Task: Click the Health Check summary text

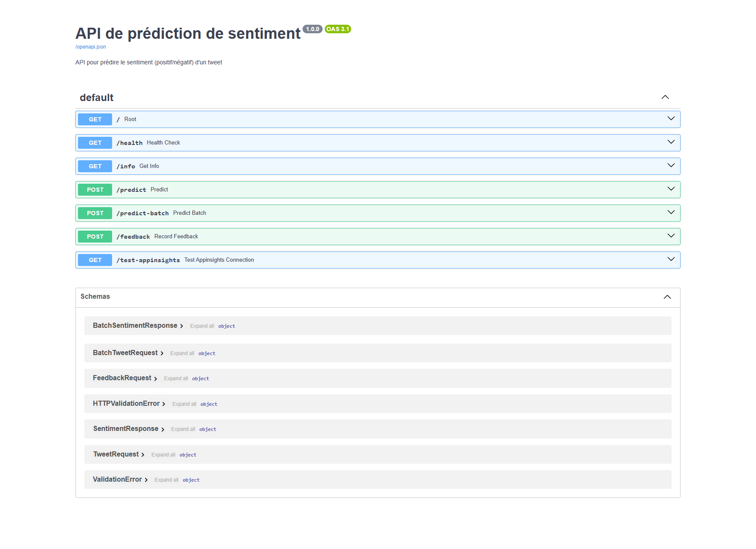Action: (163, 143)
